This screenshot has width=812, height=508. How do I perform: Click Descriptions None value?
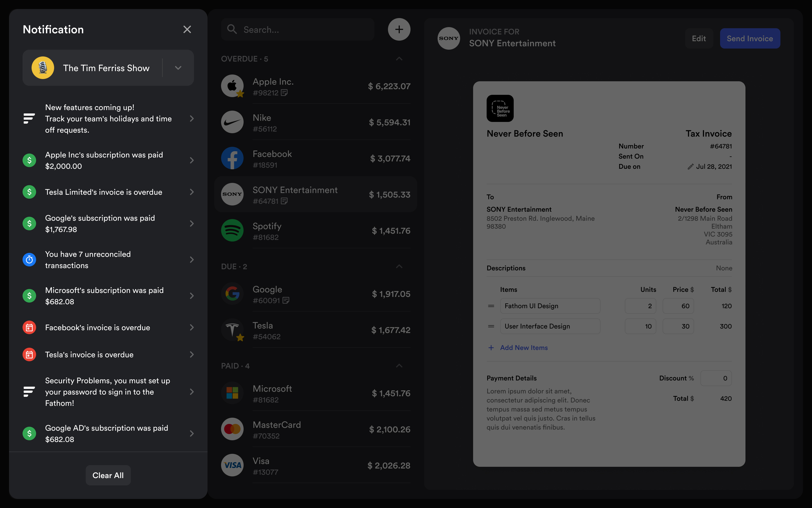coord(724,268)
